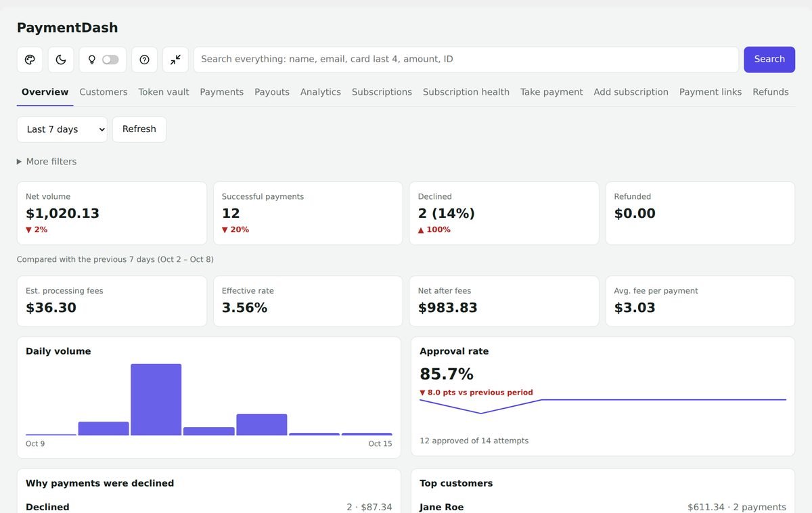The image size is (812, 513).
Task: Click the collapse compact-view arrows icon
Action: point(175,60)
